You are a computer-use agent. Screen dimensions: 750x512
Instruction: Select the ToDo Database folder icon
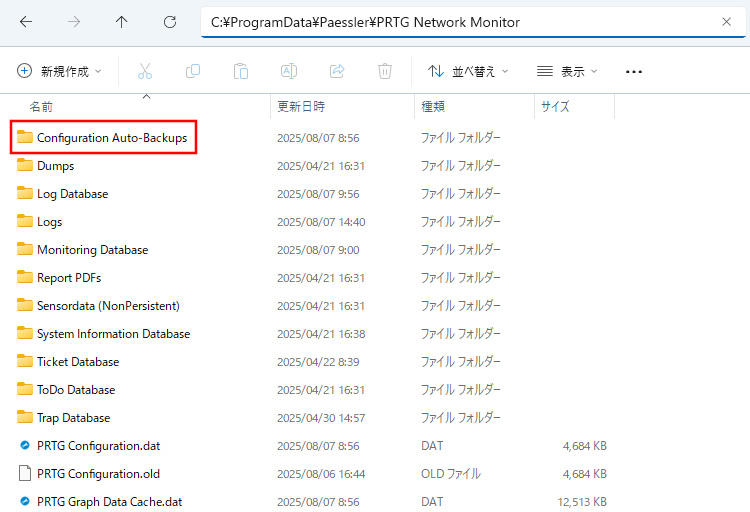pos(25,389)
